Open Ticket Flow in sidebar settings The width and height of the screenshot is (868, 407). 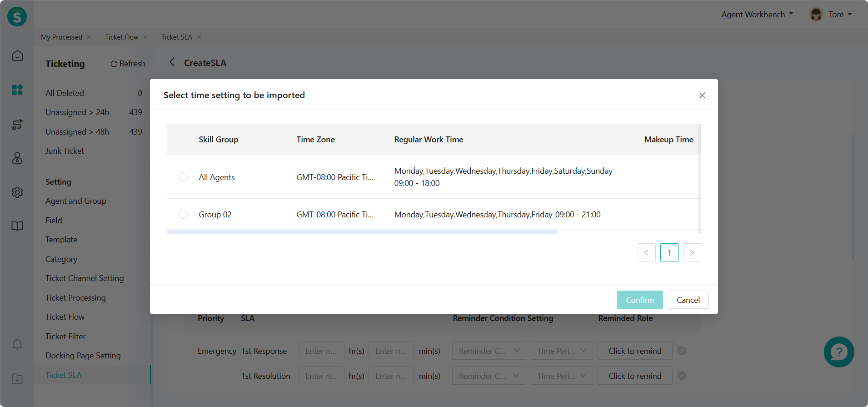tap(65, 317)
